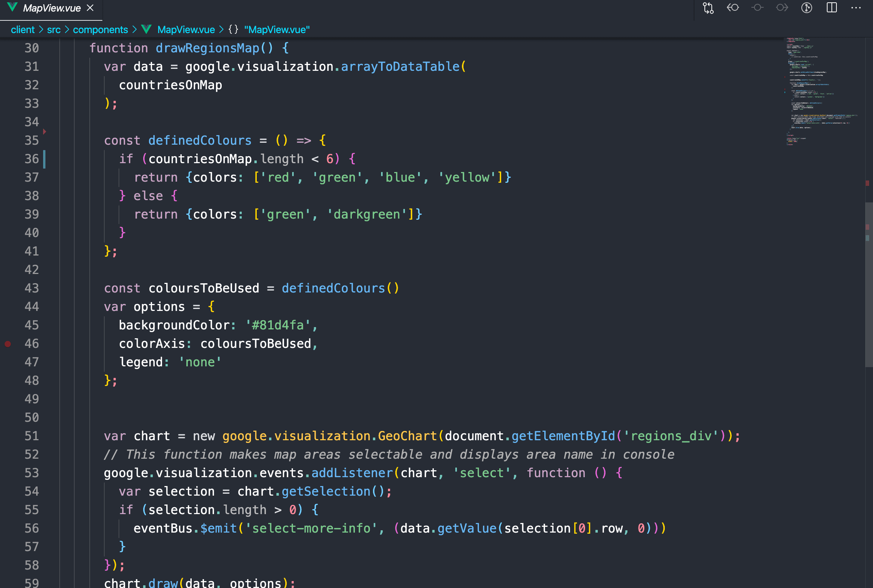Open the circled git branch icon
Image resolution: width=873 pixels, height=588 pixels.
807,8
